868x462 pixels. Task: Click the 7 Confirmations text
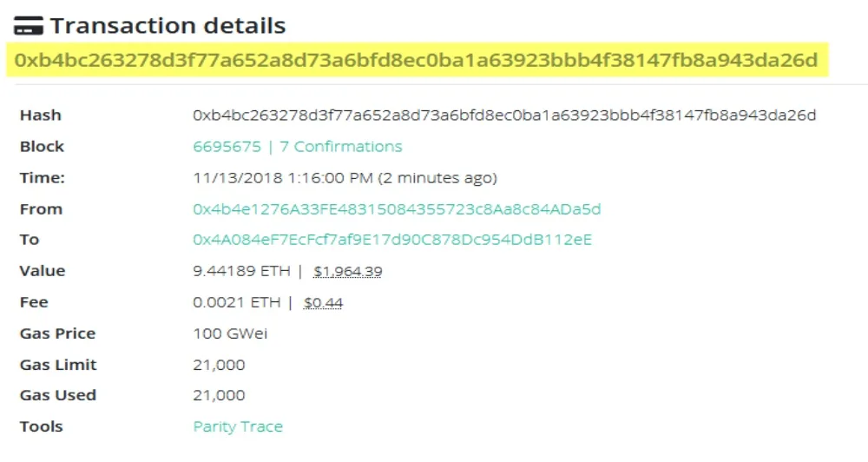click(x=348, y=147)
